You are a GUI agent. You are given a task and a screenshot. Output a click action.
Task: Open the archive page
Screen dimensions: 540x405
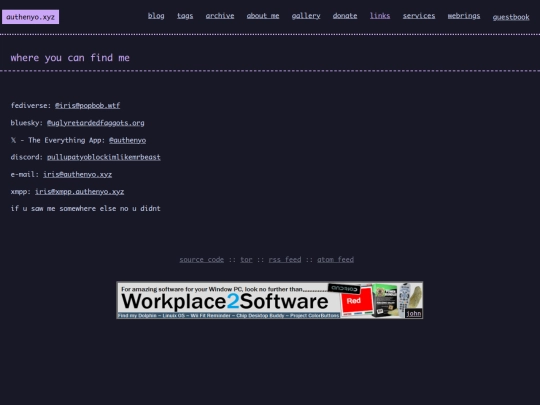click(x=220, y=16)
